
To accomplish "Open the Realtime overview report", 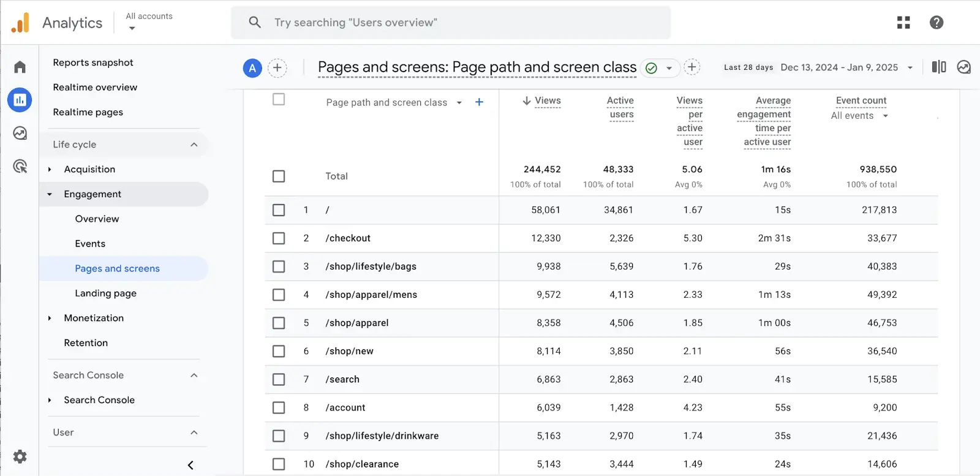I will 95,88.
